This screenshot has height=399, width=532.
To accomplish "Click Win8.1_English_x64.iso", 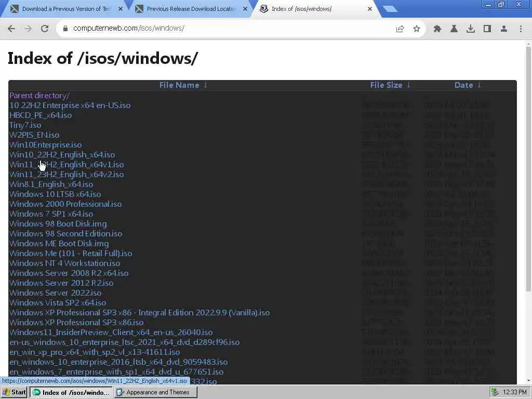I will point(51,184).
